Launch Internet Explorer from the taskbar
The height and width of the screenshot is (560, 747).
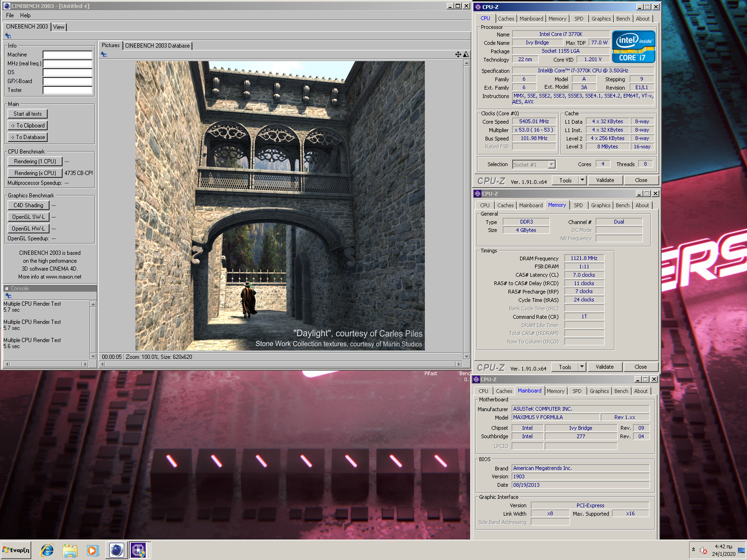47,550
